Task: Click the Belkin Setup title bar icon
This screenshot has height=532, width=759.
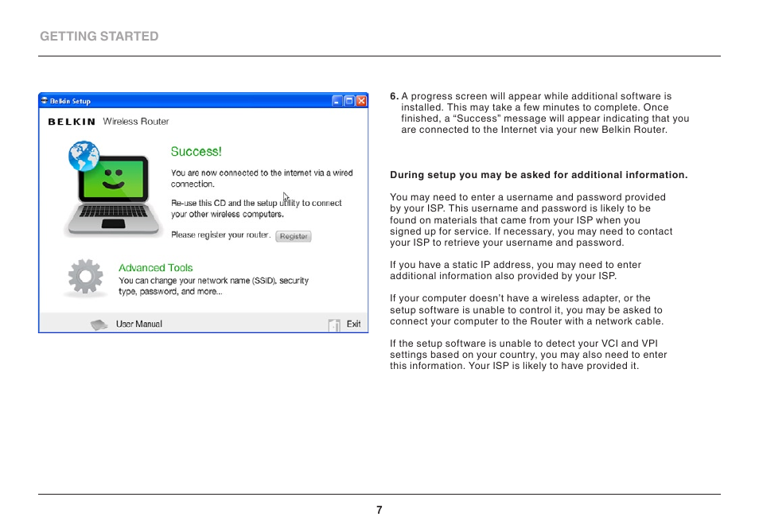Action: 45,101
